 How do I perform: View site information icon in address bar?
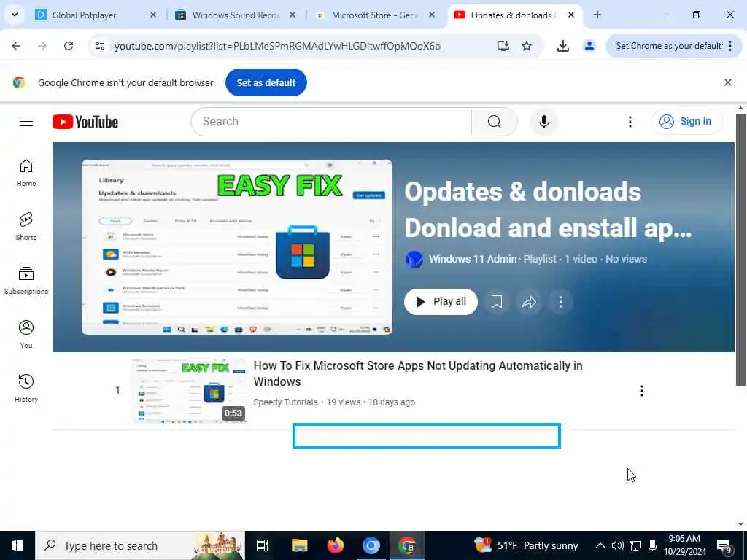tap(100, 46)
